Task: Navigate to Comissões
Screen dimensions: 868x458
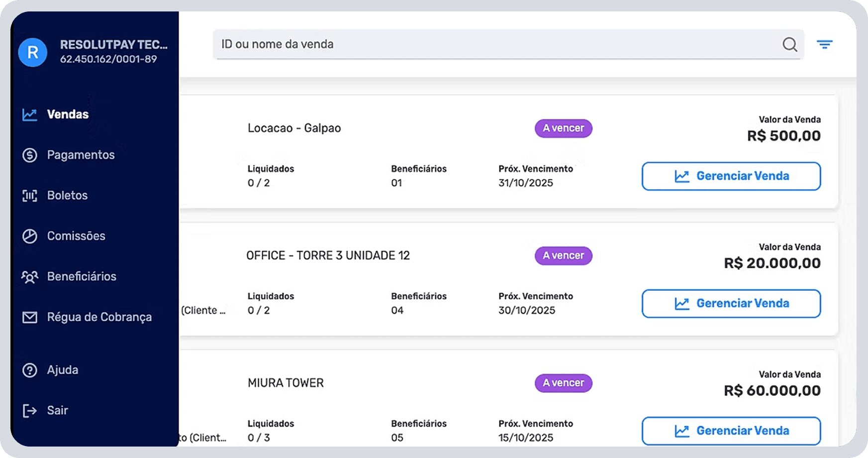Action: point(76,236)
